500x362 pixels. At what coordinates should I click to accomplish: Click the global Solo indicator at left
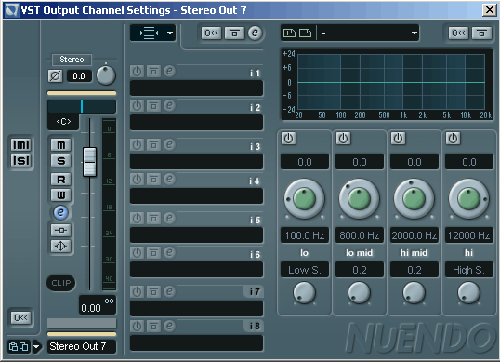[21, 161]
